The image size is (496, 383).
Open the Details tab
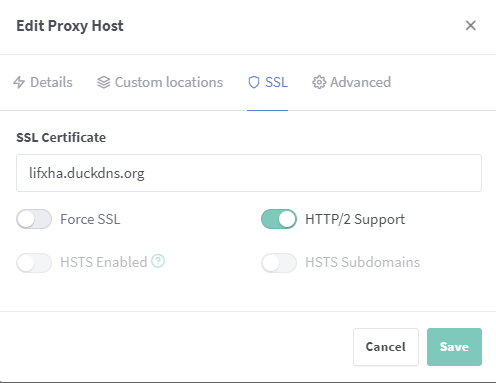(x=43, y=82)
